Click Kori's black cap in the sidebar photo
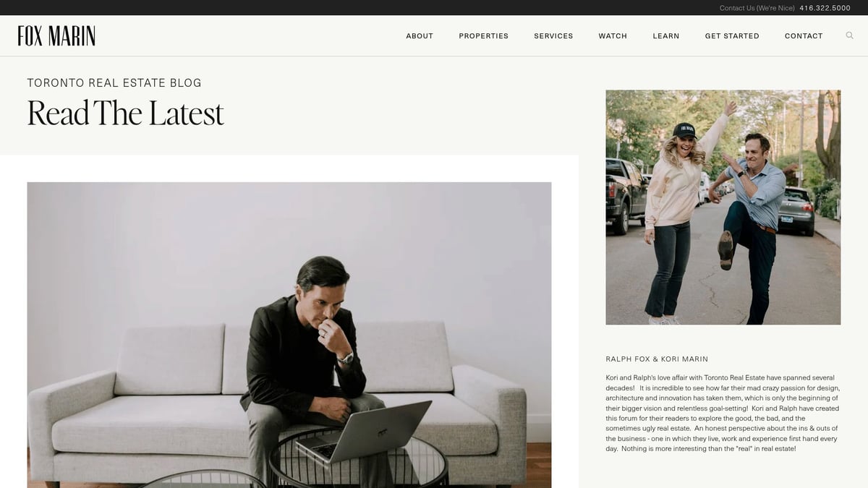Viewport: 868px width, 488px height. point(684,131)
